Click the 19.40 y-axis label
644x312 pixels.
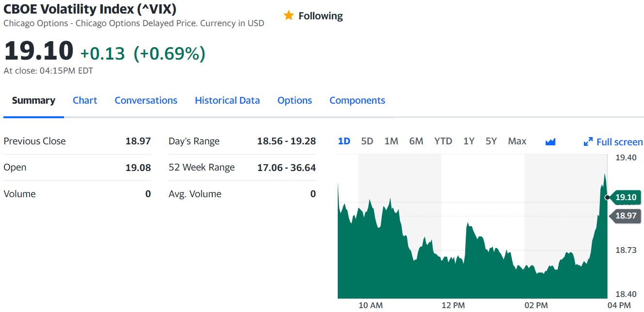(626, 157)
